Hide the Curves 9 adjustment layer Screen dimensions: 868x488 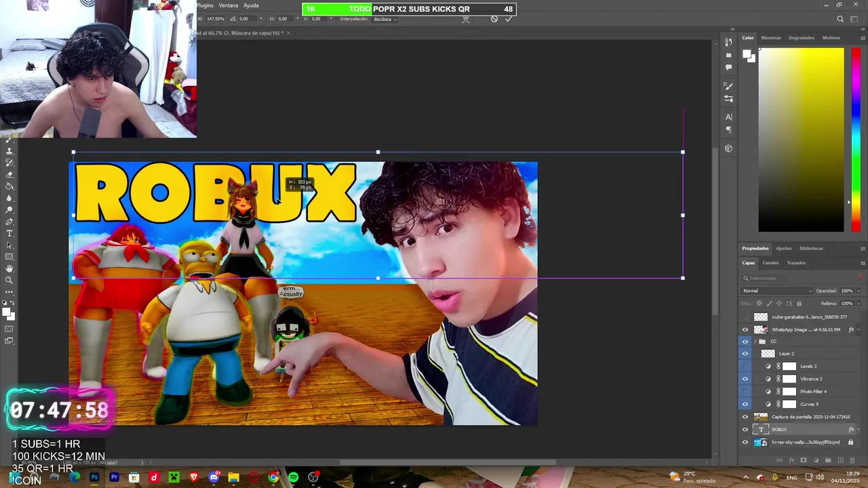click(x=745, y=404)
